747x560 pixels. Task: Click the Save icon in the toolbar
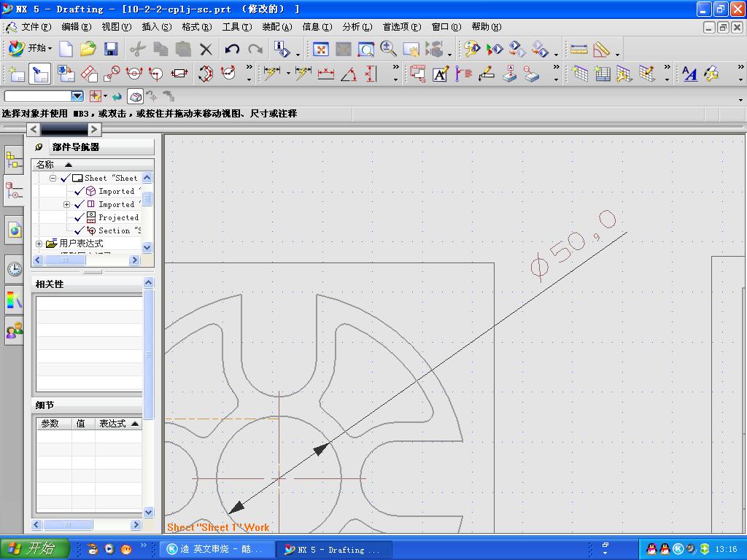click(111, 50)
